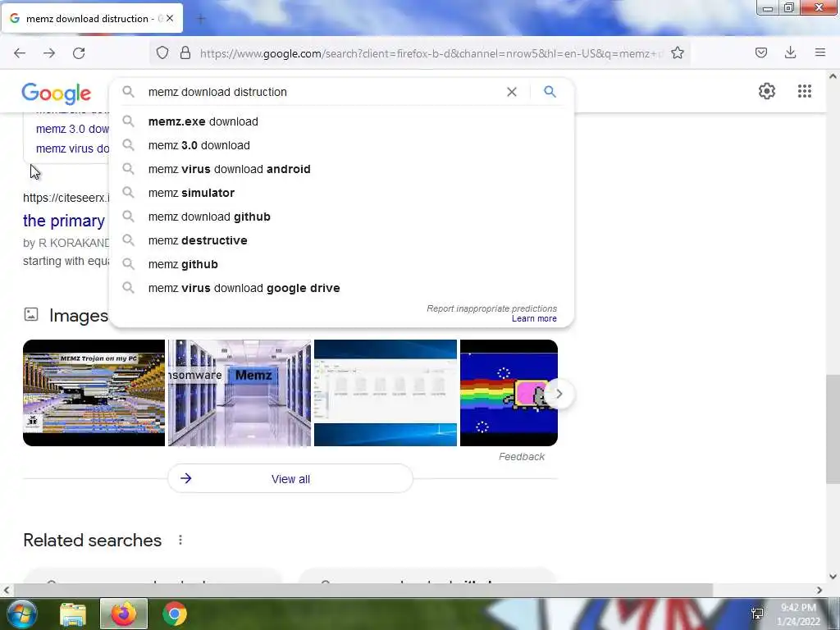The width and height of the screenshot is (840, 630).
Task: Open the Firefox hamburger application menu
Action: (819, 52)
